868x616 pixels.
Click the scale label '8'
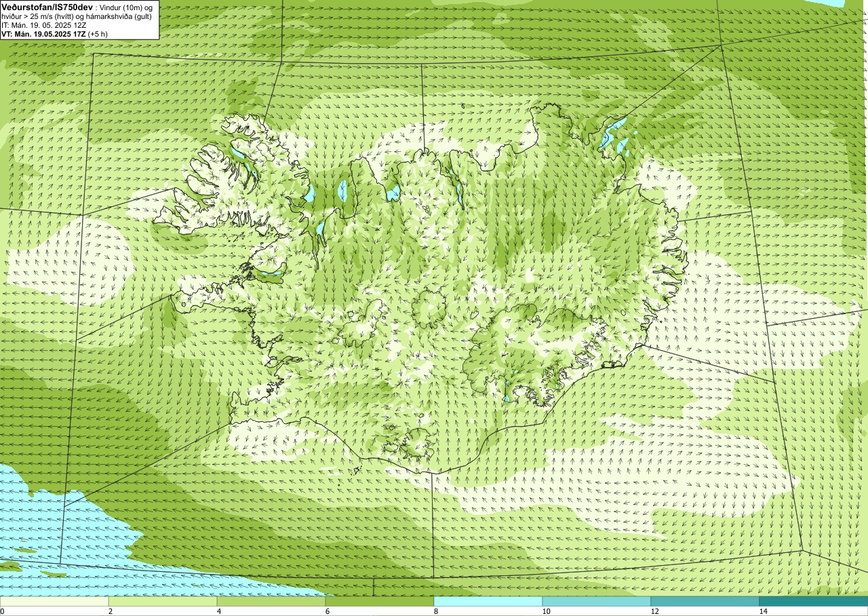436,611
